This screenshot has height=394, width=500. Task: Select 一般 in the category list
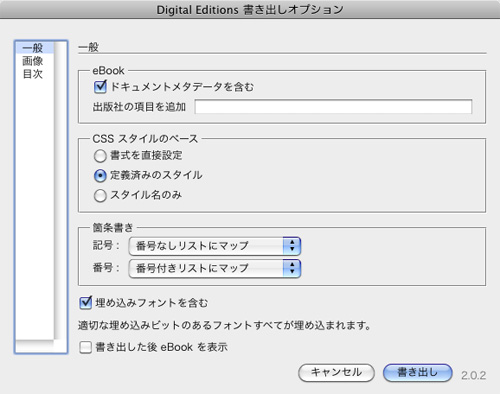coord(35,48)
